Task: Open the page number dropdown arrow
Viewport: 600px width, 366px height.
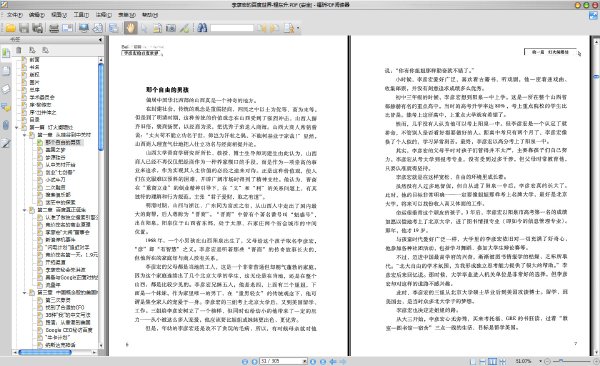Action: click(305, 361)
